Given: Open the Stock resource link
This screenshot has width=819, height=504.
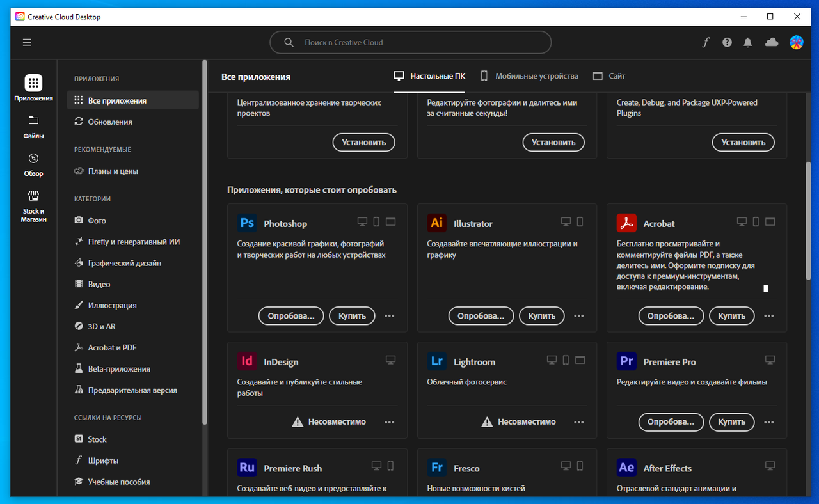Looking at the screenshot, I should pos(133,439).
